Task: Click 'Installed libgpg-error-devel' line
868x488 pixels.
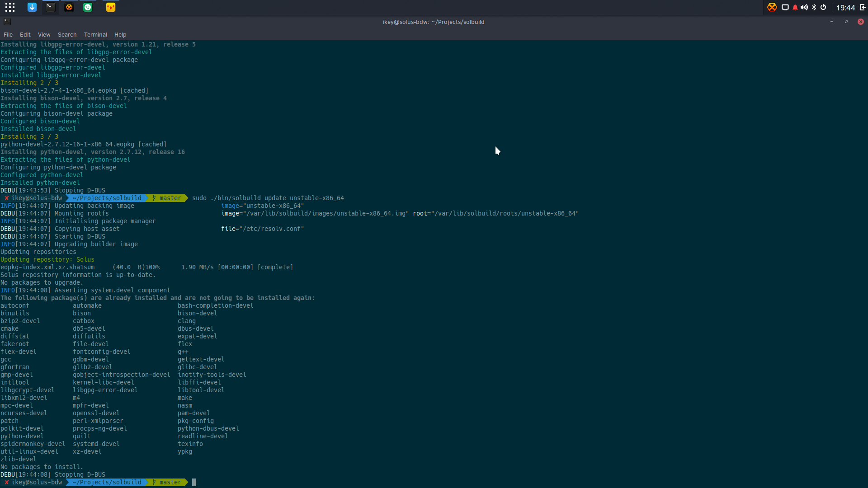Action: click(x=51, y=75)
